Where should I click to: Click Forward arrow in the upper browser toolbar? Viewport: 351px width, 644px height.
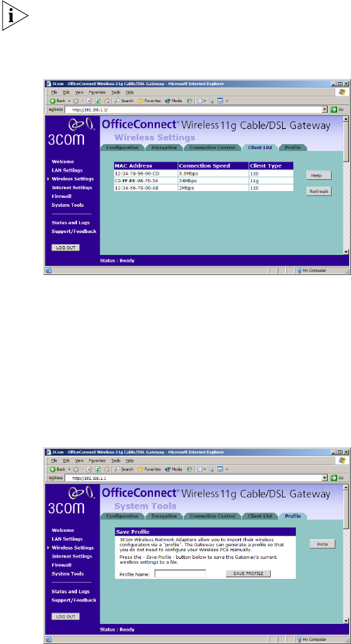76,101
